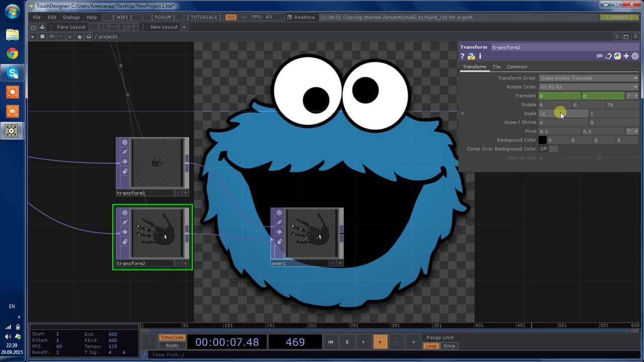This screenshot has width=644, height=362.
Task: Open the operator help question mark icon
Action: coord(462,56)
